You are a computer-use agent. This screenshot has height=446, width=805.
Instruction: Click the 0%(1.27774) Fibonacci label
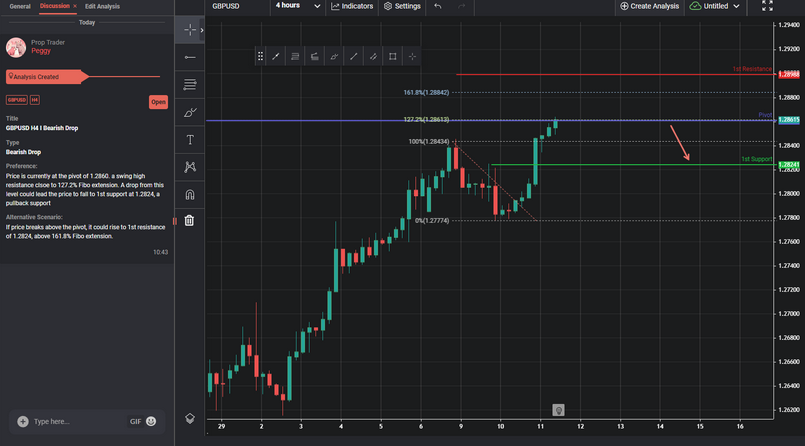click(x=432, y=221)
